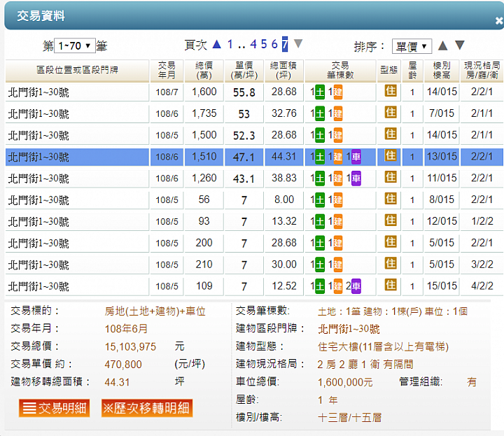This screenshot has height=436, width=504.
Task: Jump to page 4
Action: (x=253, y=44)
